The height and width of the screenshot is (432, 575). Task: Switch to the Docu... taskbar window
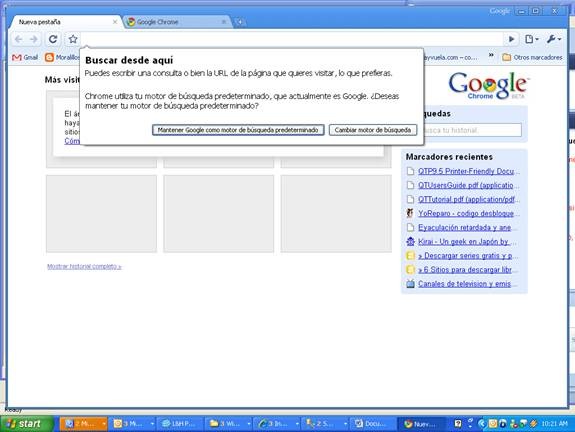(372, 424)
